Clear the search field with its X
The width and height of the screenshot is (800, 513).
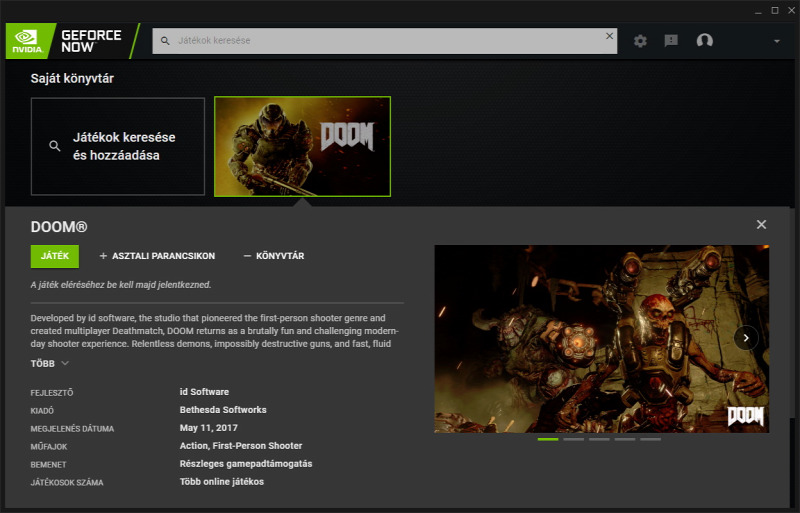(609, 36)
